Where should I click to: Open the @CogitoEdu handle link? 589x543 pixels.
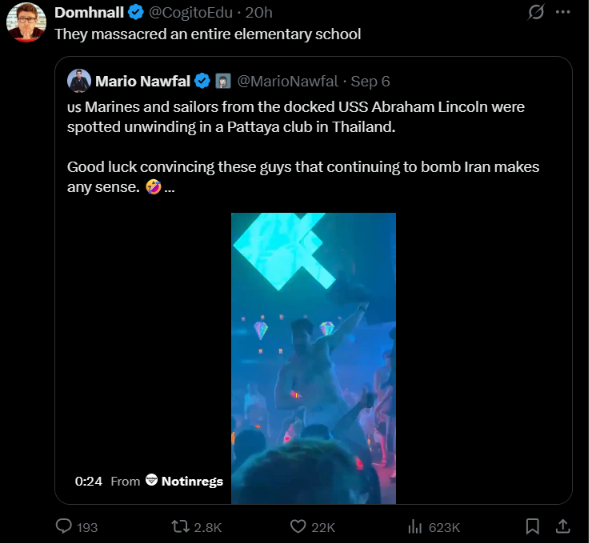(x=190, y=13)
